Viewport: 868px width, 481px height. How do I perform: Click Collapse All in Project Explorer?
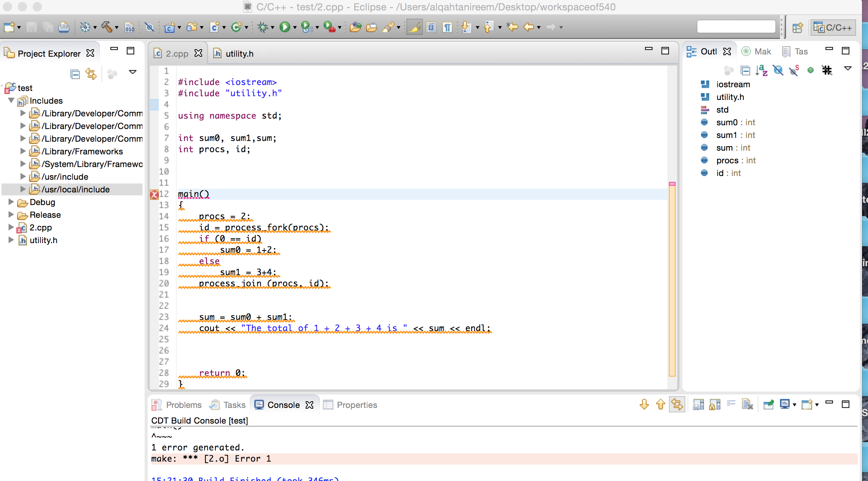pos(75,74)
